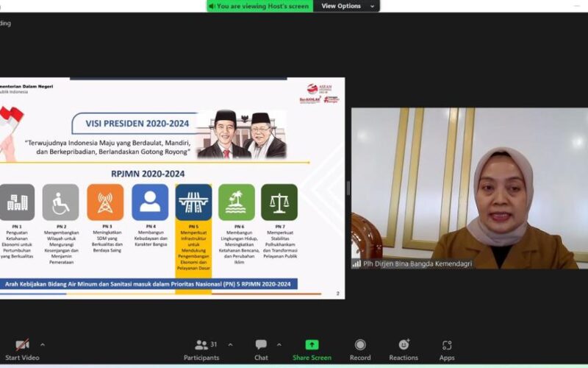Image resolution: width=588 pixels, height=368 pixels.
Task: Click the blue Arah Kebijakan Bidang Air Minum banner
Action: (148, 284)
